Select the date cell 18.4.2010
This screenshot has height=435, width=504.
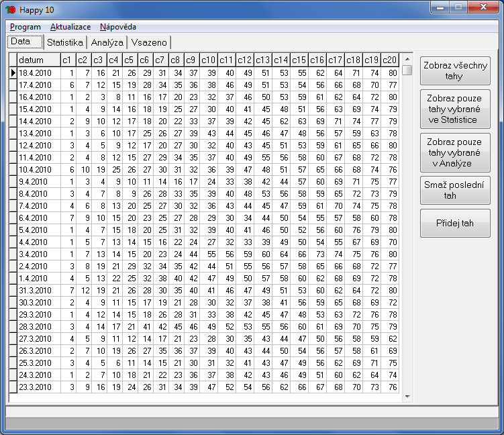tap(39, 73)
